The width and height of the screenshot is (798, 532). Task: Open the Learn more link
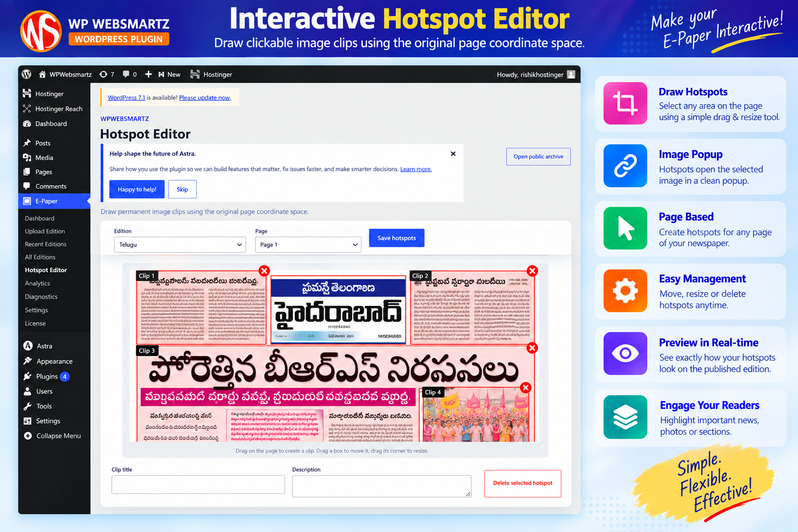pyautogui.click(x=416, y=169)
